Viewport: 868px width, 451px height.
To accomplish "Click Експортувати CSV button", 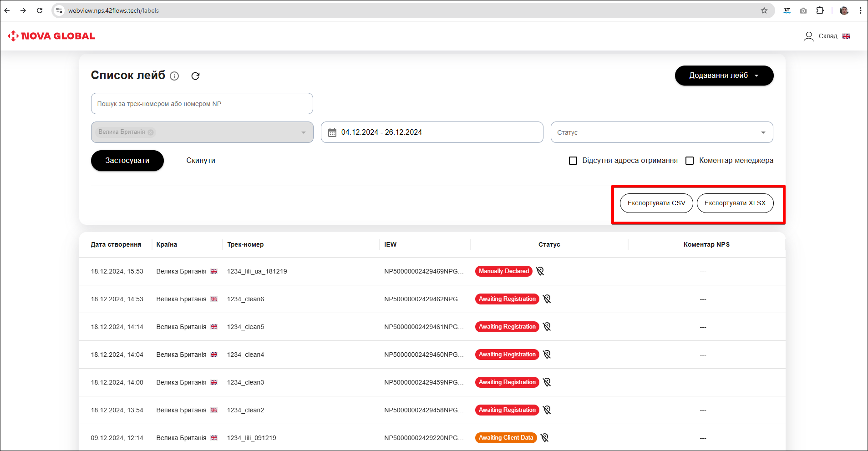I will pyautogui.click(x=656, y=203).
